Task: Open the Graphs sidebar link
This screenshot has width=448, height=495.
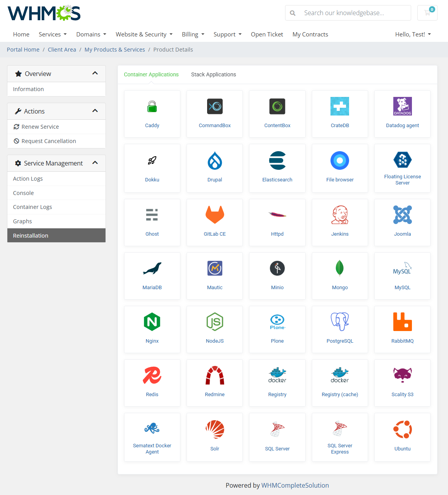Action: tap(56, 221)
